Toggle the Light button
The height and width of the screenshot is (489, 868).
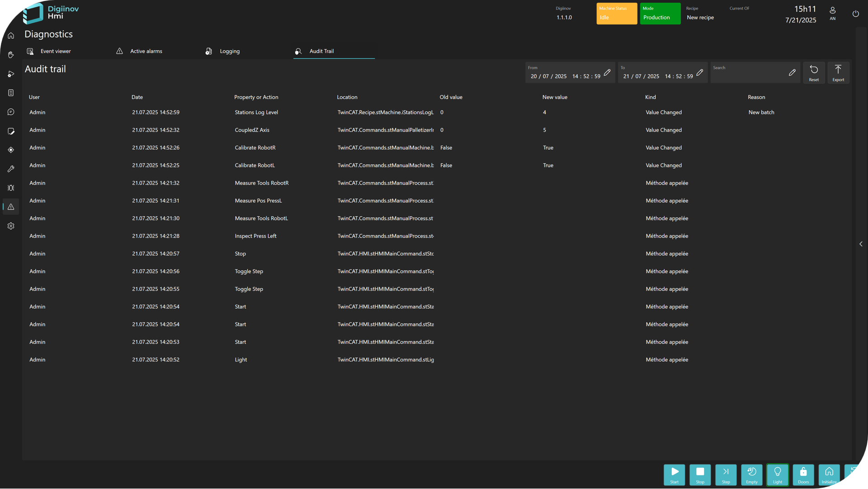coord(777,475)
